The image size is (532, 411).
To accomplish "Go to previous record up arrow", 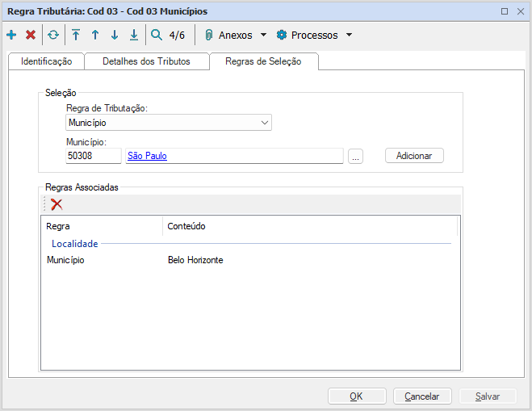I will [95, 35].
